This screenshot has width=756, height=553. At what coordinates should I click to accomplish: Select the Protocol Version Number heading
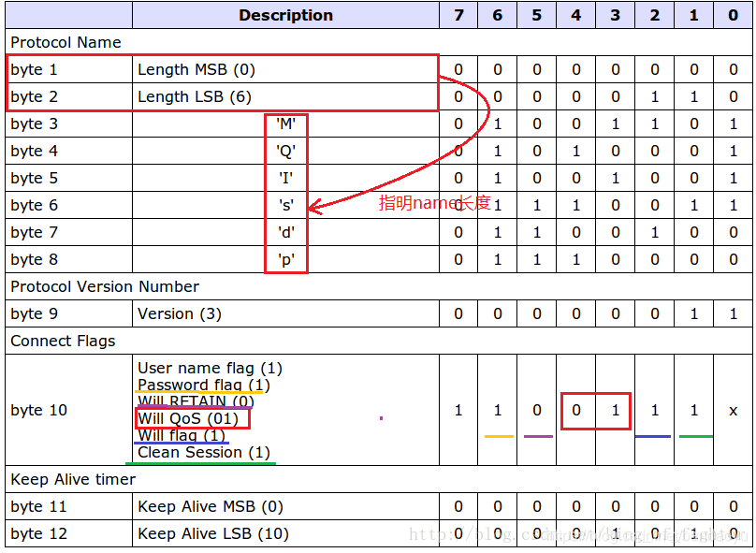(x=105, y=286)
